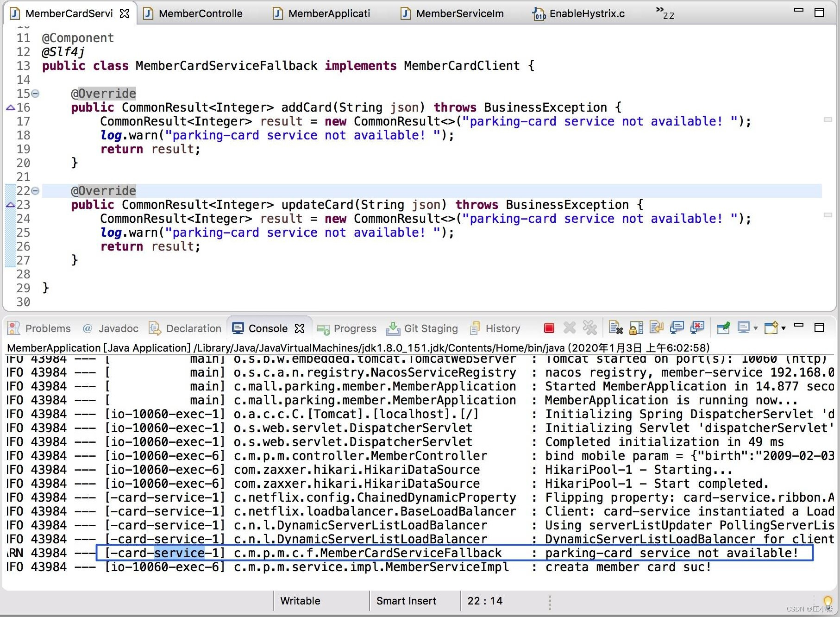Maximize the editor area
This screenshot has height=617, width=840.
[819, 13]
